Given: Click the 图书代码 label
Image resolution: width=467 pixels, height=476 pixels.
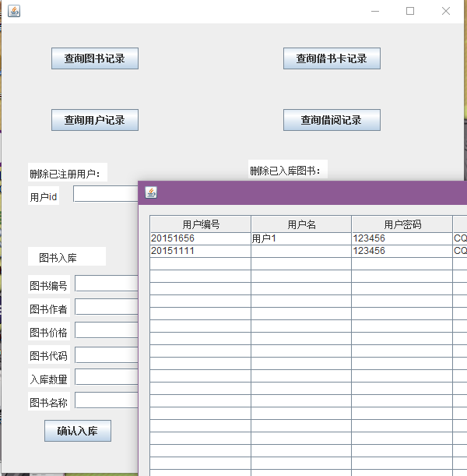Looking at the screenshot, I should tap(49, 356).
